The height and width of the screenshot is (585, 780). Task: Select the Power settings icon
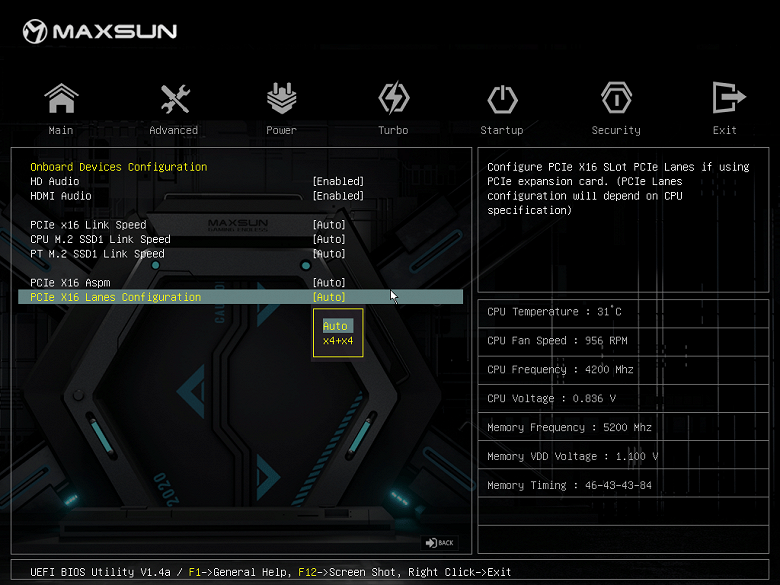(281, 99)
